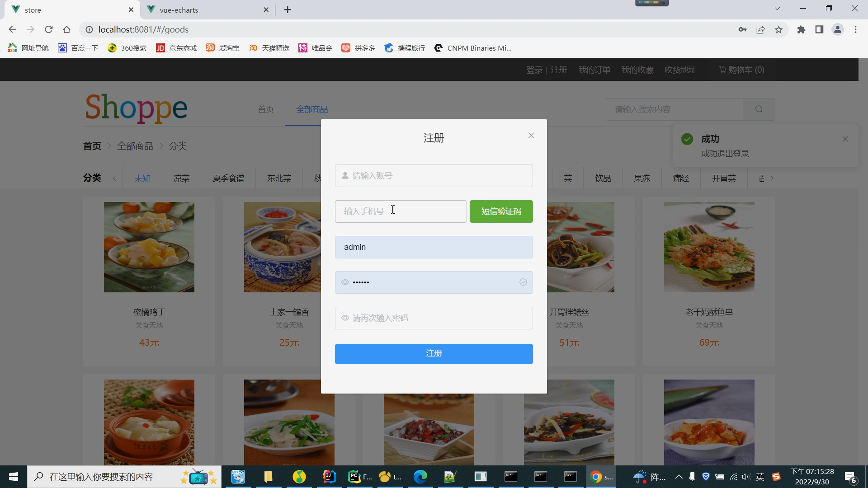Request the 短信验证码 SMS code

501,211
